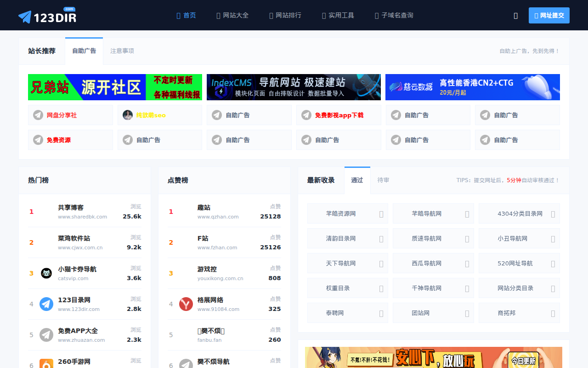Switch to the 通过 tab
The width and height of the screenshot is (588, 368).
point(357,180)
